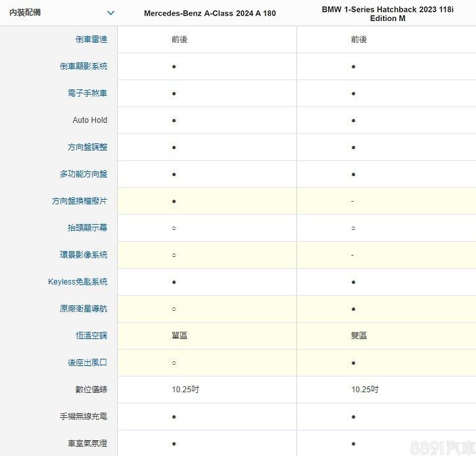The width and height of the screenshot is (476, 456).
Task: Click the Keyless免匙系統 link
Action: pyautogui.click(x=78, y=282)
